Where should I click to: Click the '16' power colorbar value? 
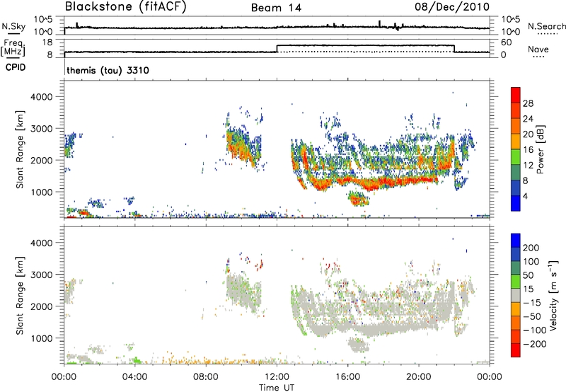click(528, 150)
